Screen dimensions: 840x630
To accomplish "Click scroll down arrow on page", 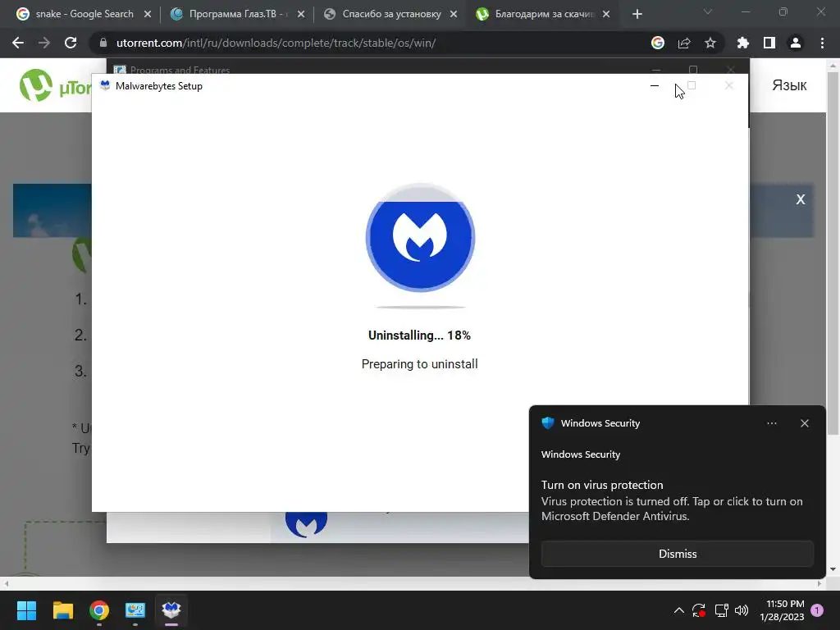I will pyautogui.click(x=833, y=569).
